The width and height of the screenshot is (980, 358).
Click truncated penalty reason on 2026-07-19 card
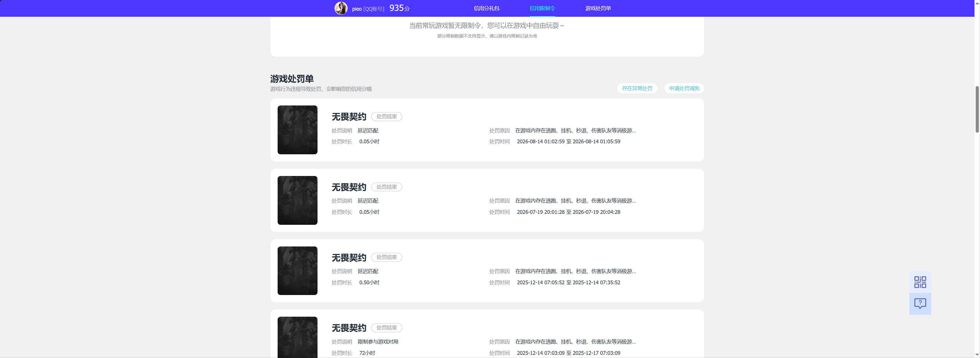[575, 201]
